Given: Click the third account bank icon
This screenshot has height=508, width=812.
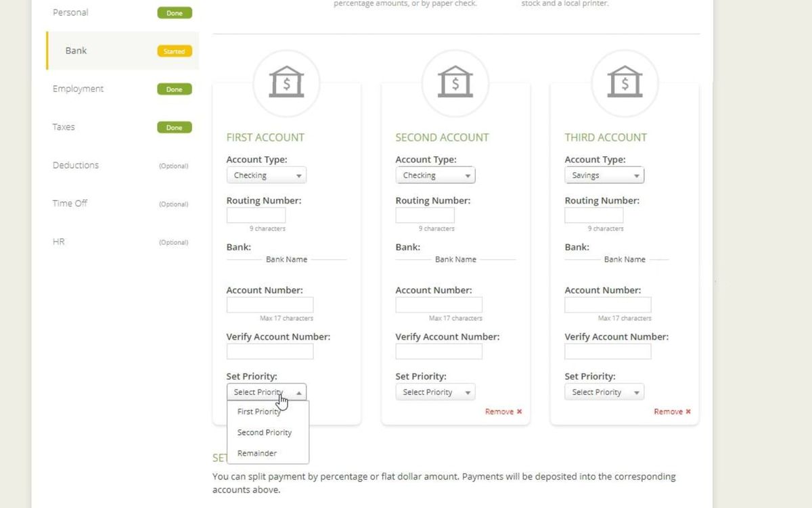Looking at the screenshot, I should pyautogui.click(x=625, y=81).
